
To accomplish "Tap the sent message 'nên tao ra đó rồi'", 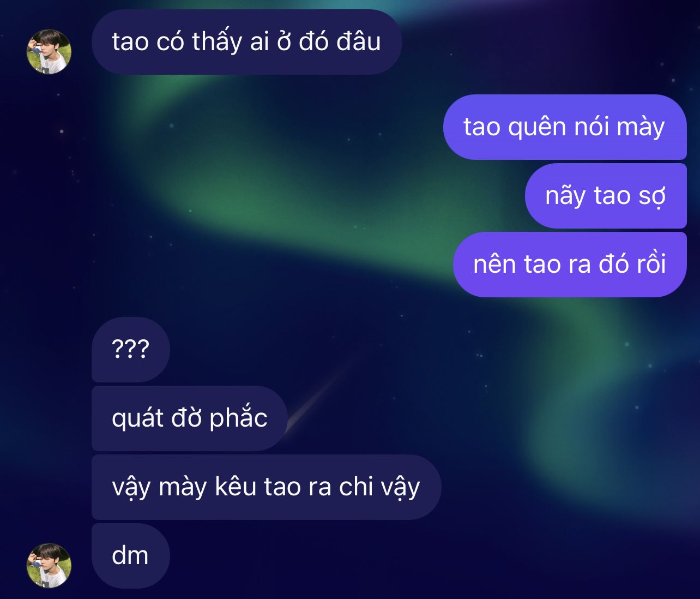I will click(x=570, y=265).
